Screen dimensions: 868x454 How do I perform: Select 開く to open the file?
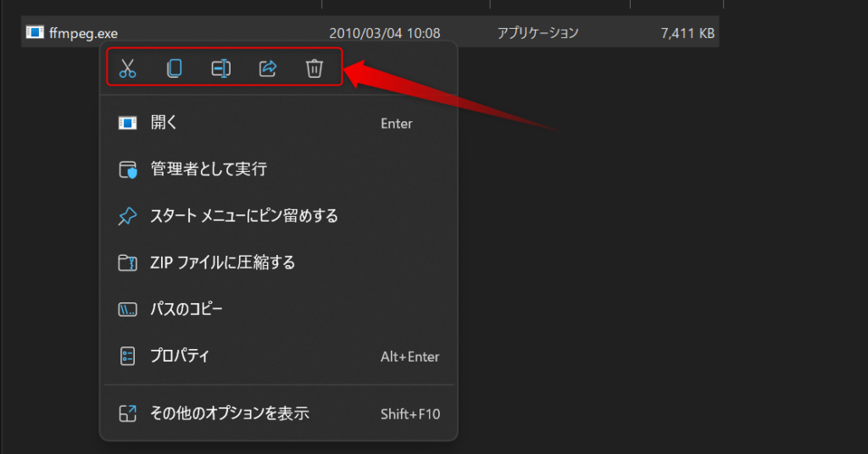coord(279,123)
